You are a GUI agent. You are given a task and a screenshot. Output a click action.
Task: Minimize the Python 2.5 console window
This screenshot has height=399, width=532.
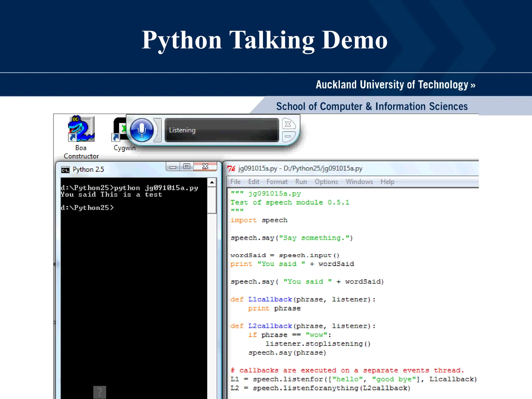pyautogui.click(x=173, y=167)
